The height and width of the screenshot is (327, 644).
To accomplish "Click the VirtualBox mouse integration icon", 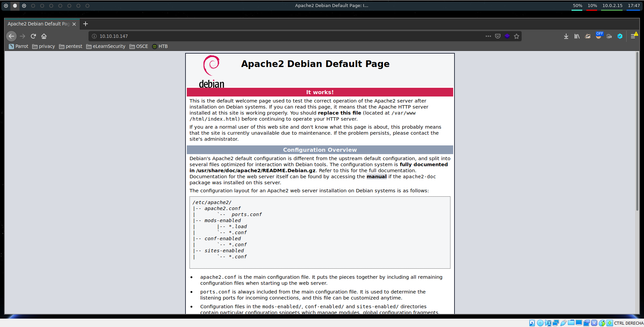I will click(602, 323).
